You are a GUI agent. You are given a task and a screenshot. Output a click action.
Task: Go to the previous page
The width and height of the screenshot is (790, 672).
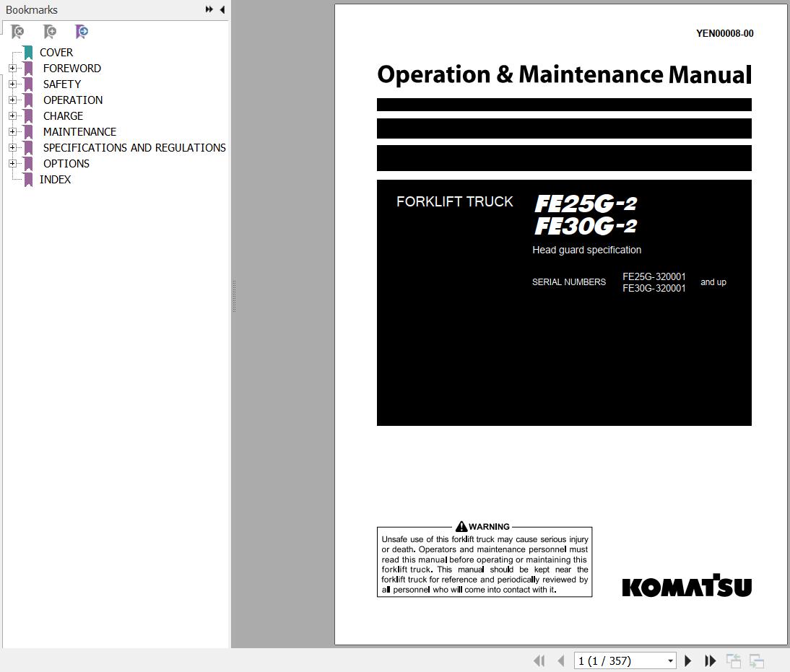coord(561,660)
